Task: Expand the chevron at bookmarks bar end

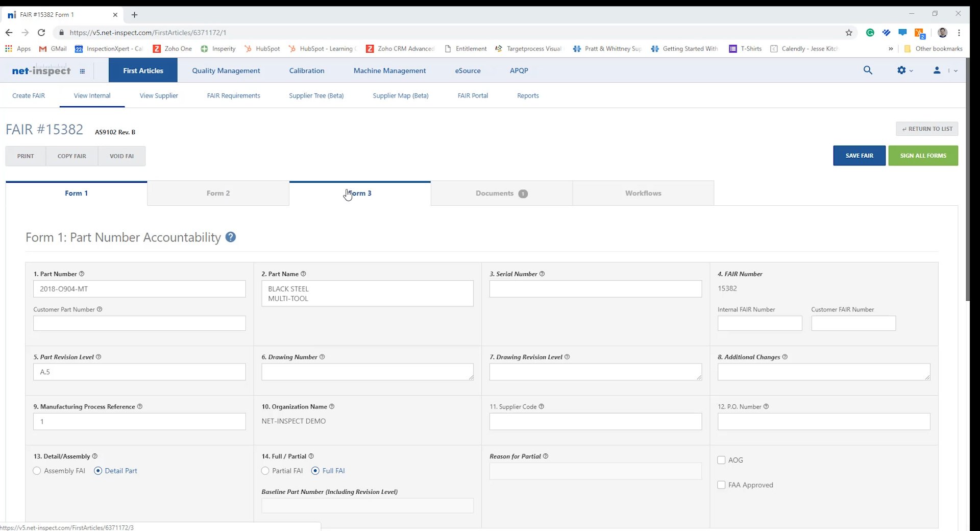Action: [891, 49]
